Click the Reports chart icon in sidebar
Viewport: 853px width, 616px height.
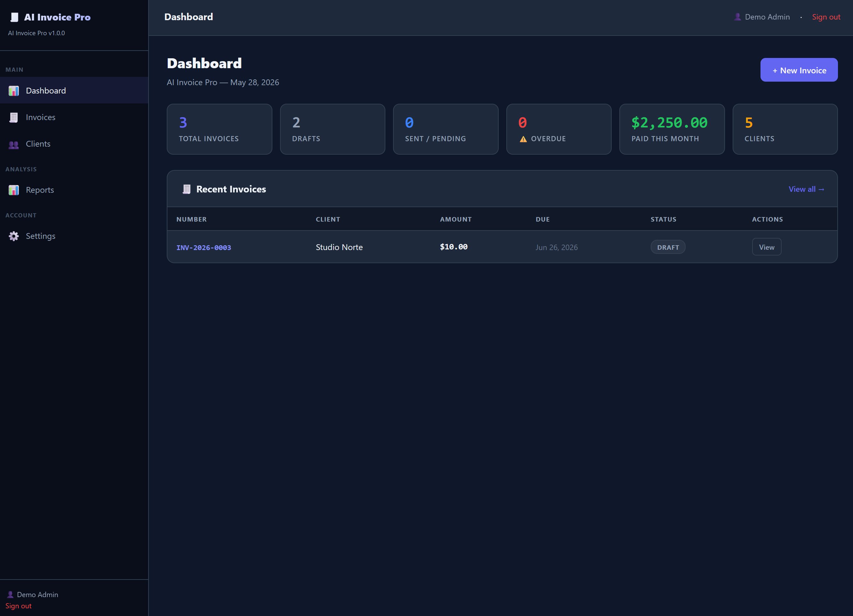[x=13, y=190]
